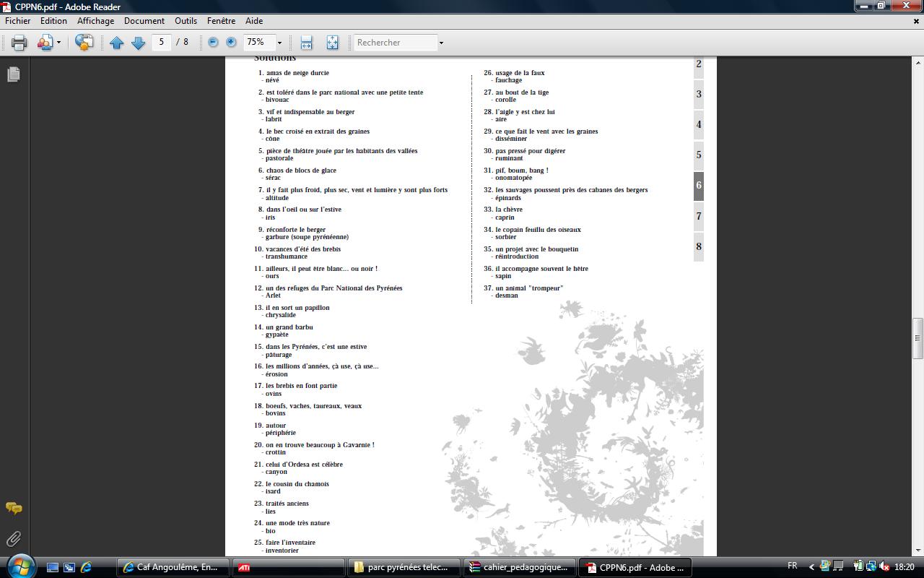Click the zoom in plus button
Image resolution: width=924 pixels, height=578 pixels.
tap(231, 43)
